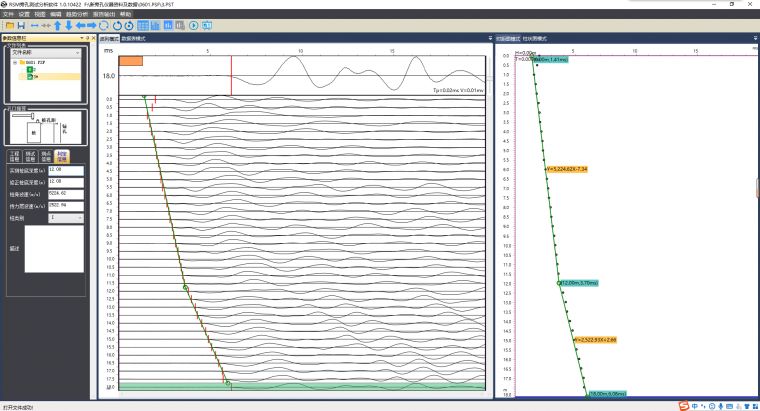
Task: Open the 趋势分析 menu
Action: (x=77, y=14)
